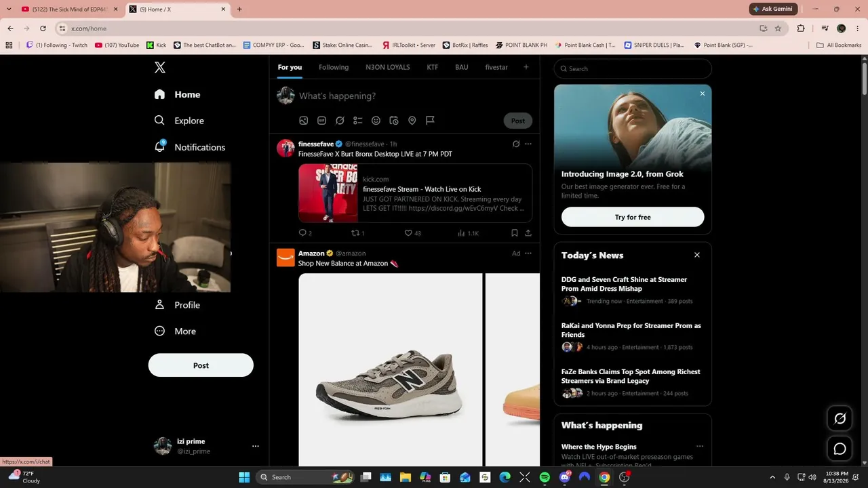Switch to the YouTube browser tab

pos(68,9)
